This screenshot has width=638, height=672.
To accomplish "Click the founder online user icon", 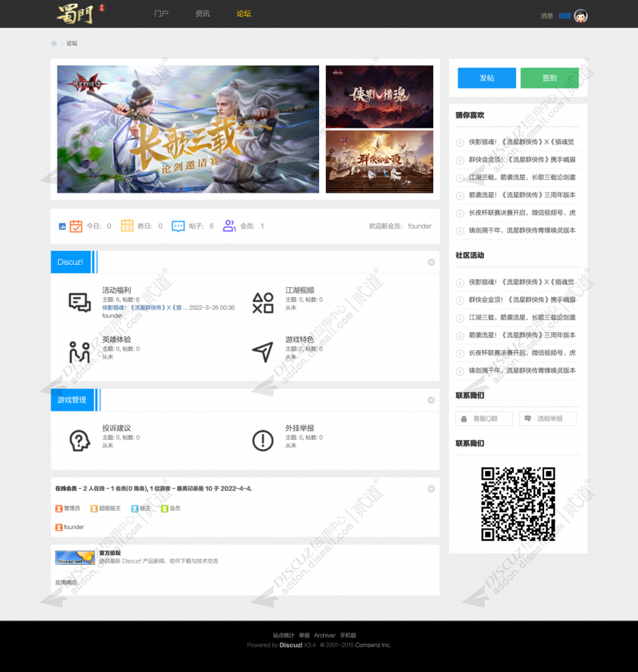I will coord(59,527).
